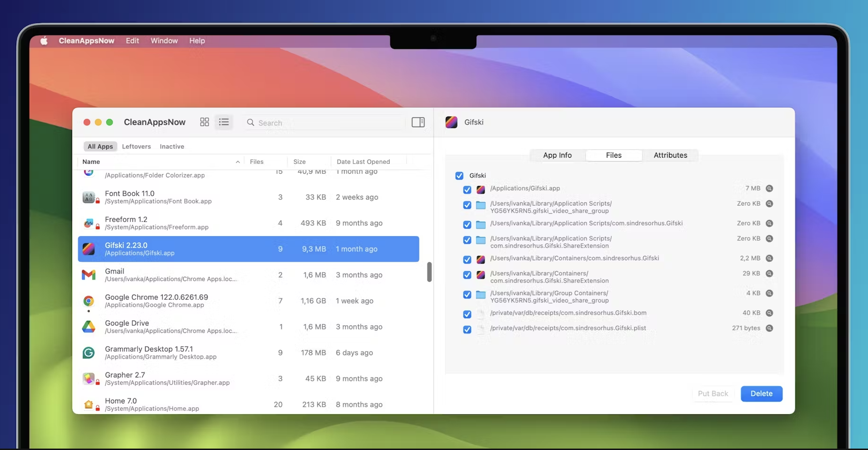Screen dimensions: 868x450
Task: Click the Put Back button
Action: pyautogui.click(x=712, y=394)
